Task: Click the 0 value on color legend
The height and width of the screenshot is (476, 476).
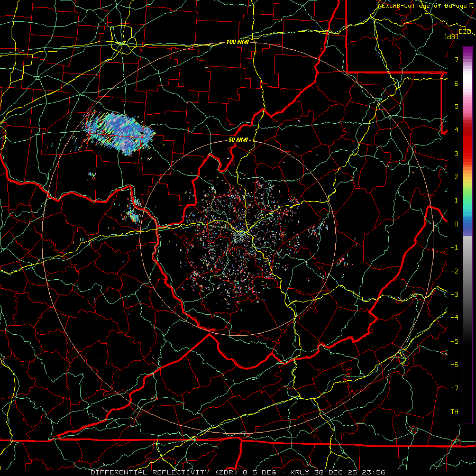Action: 456,224
